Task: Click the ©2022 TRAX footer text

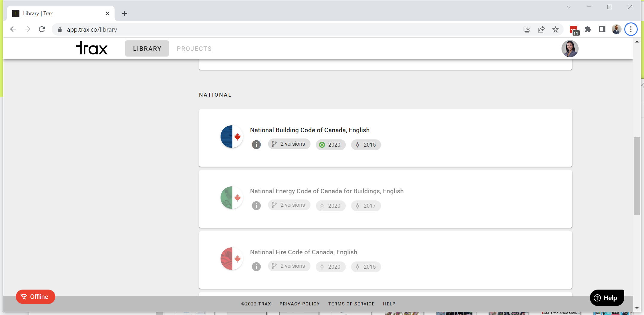Action: click(256, 304)
